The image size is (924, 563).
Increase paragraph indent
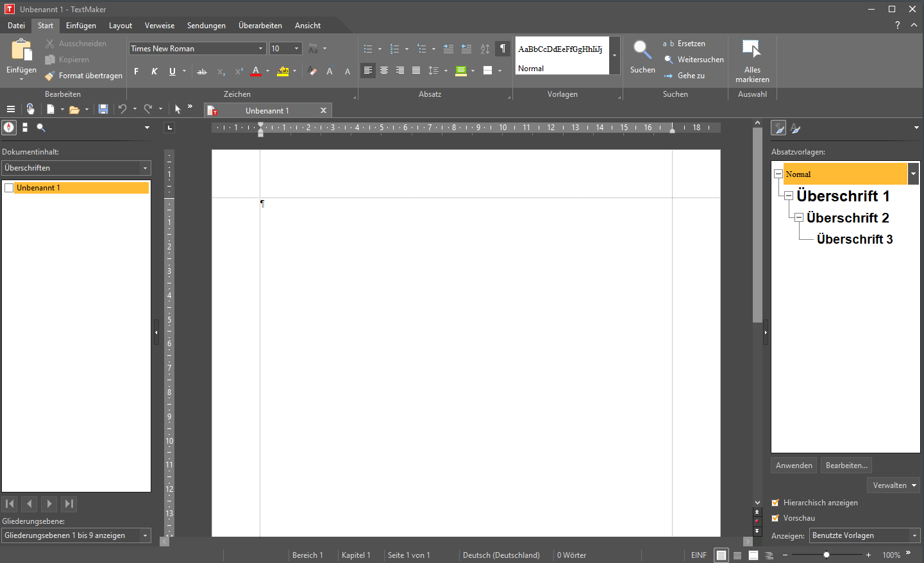pyautogui.click(x=448, y=49)
